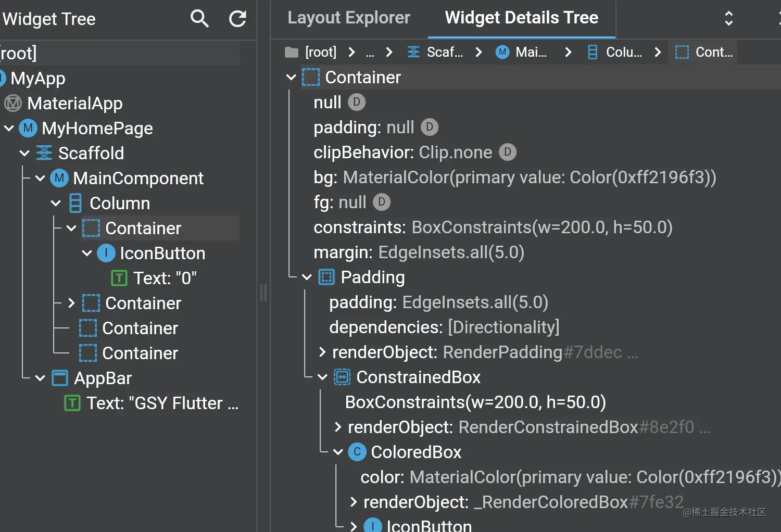Collapse the IconButton node in Widget Tree
This screenshot has width=781, height=532.
87,253
